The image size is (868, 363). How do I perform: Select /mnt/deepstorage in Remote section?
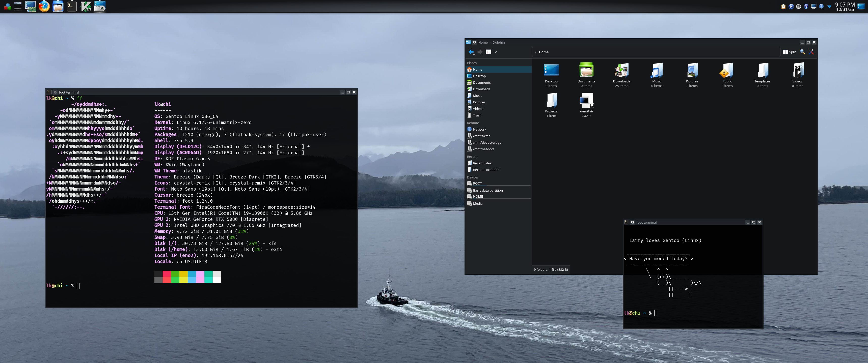pos(486,142)
